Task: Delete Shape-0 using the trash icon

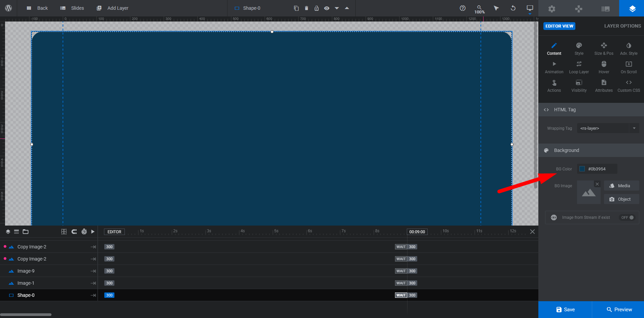Action: pos(306,8)
